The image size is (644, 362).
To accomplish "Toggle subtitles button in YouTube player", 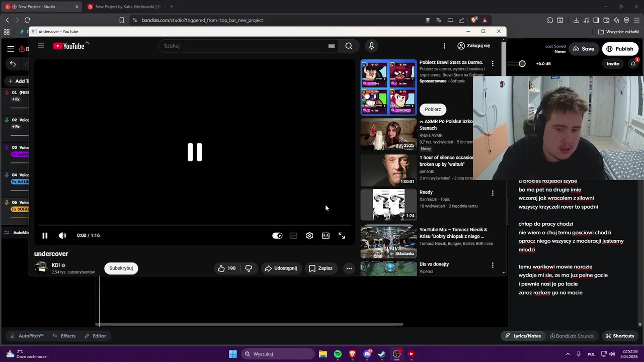I will pyautogui.click(x=293, y=235).
